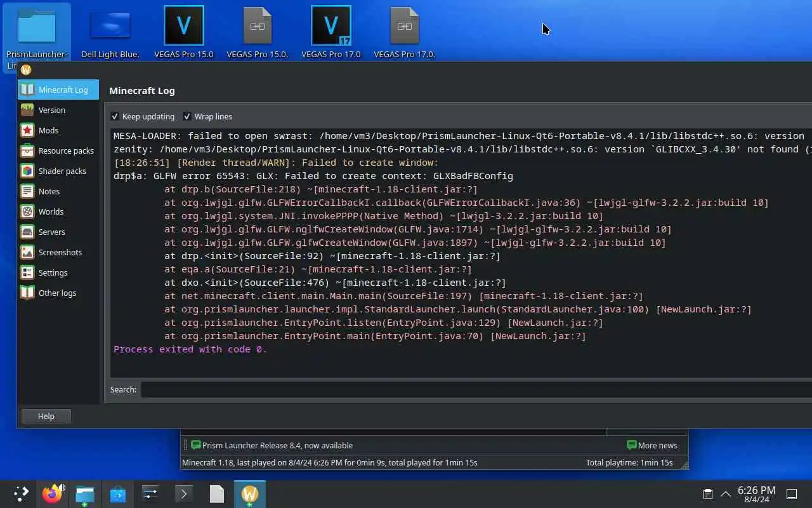Click the EntryPoint.listen stack trace line
812x508 pixels.
click(383, 323)
